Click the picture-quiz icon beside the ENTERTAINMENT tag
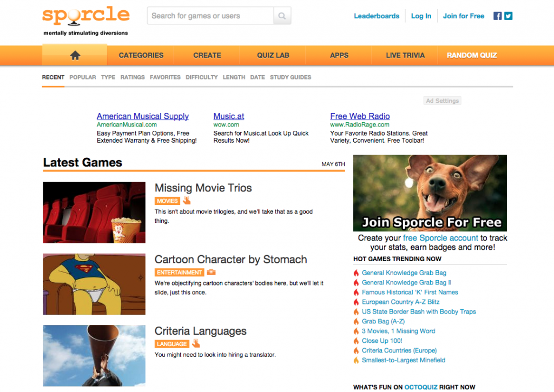 [211, 272]
